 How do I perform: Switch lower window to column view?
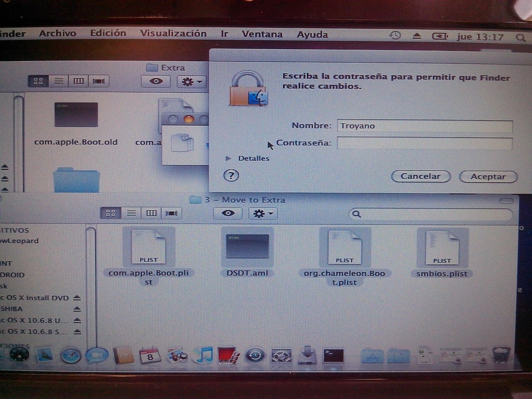coord(151,213)
